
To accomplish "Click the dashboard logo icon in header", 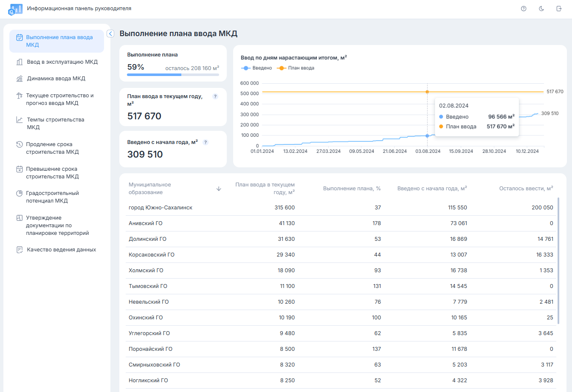I will pos(15,9).
